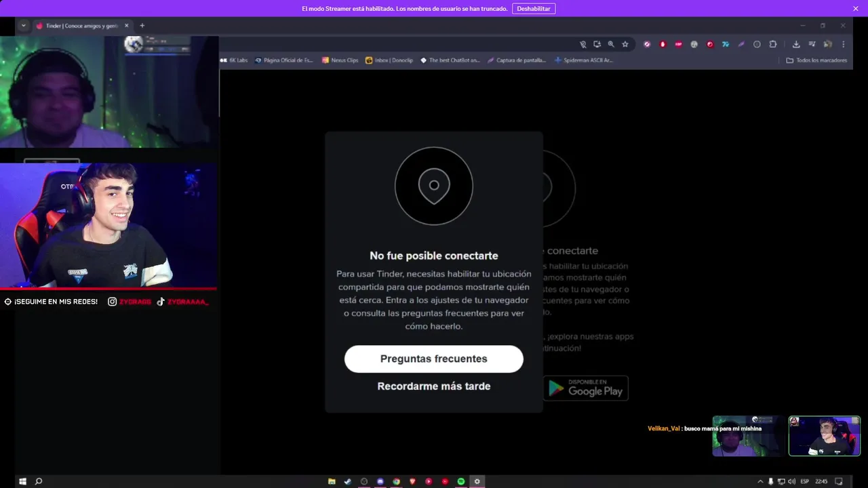Open Google Chrome from the taskbar

point(396,481)
